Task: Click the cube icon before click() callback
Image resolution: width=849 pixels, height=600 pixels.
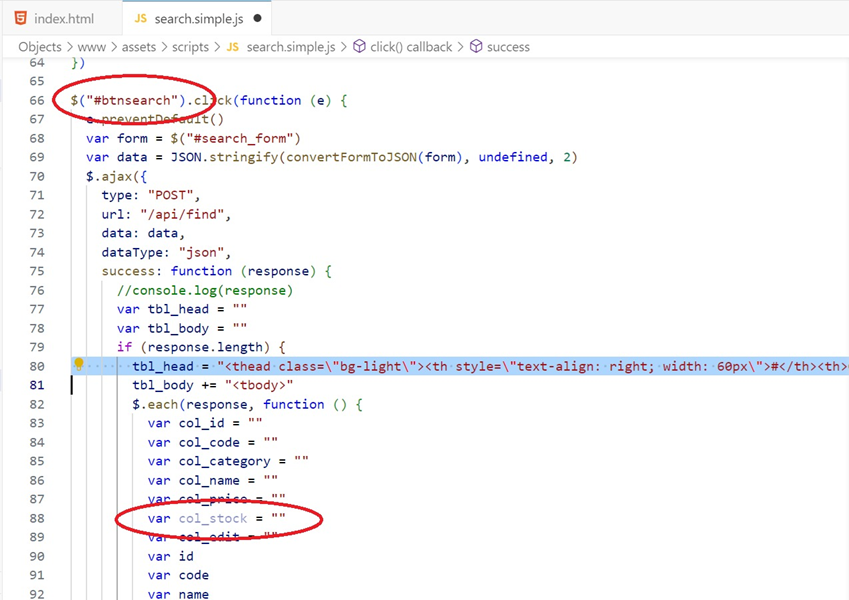Action: (x=360, y=47)
